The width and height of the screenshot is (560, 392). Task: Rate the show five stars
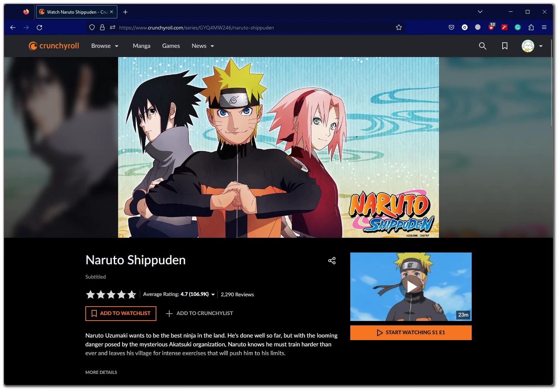pos(132,294)
